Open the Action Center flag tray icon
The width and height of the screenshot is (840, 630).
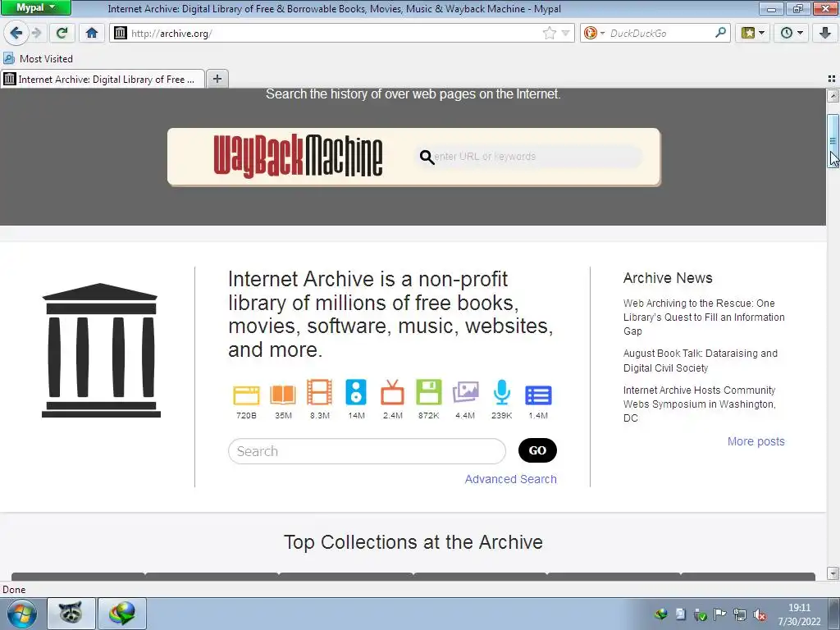[x=719, y=614]
